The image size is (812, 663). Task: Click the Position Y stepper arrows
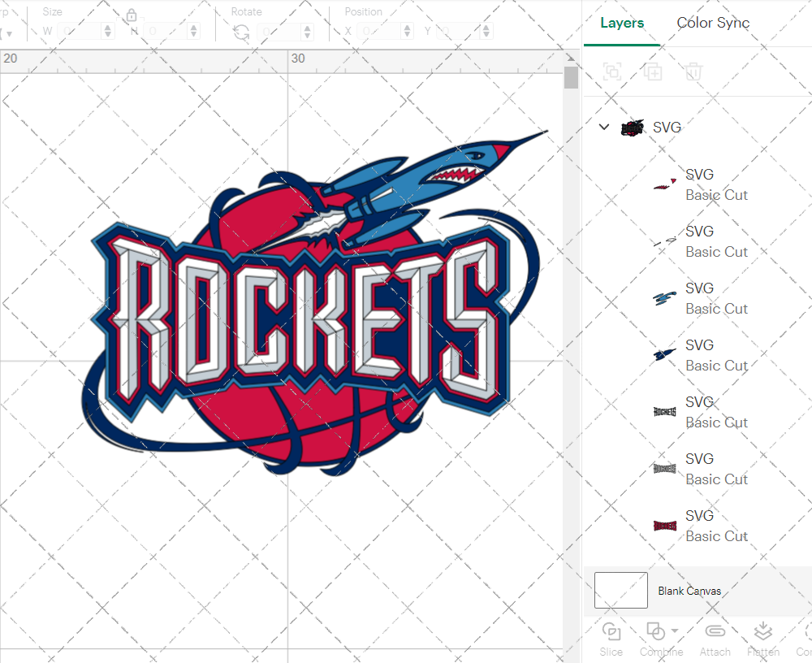(486, 31)
